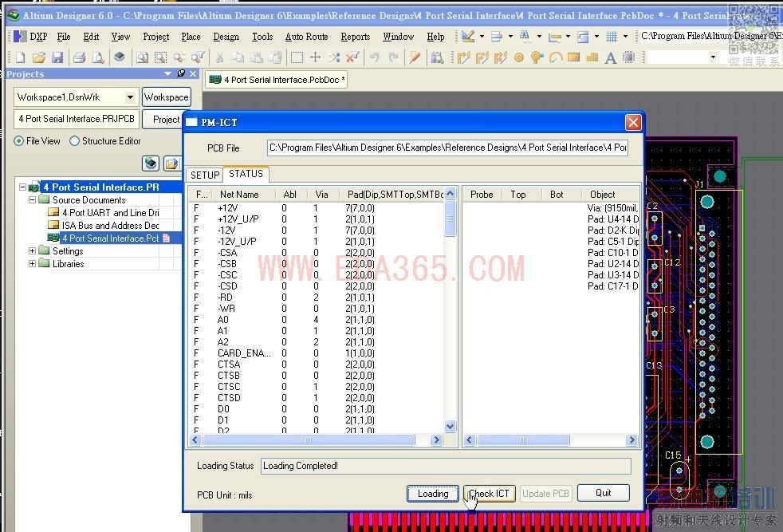Save the document with floppy disk icon
Viewport: 783px width, 532px height.
[x=57, y=57]
